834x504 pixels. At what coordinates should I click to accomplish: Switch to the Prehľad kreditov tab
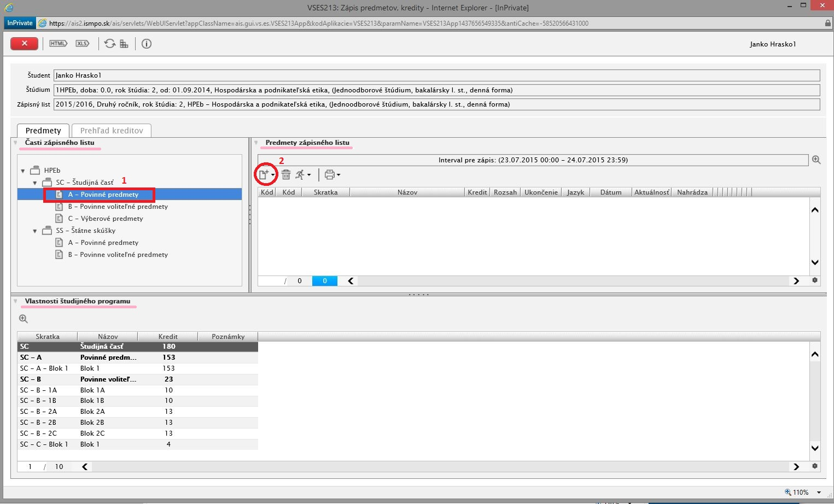pyautogui.click(x=112, y=131)
